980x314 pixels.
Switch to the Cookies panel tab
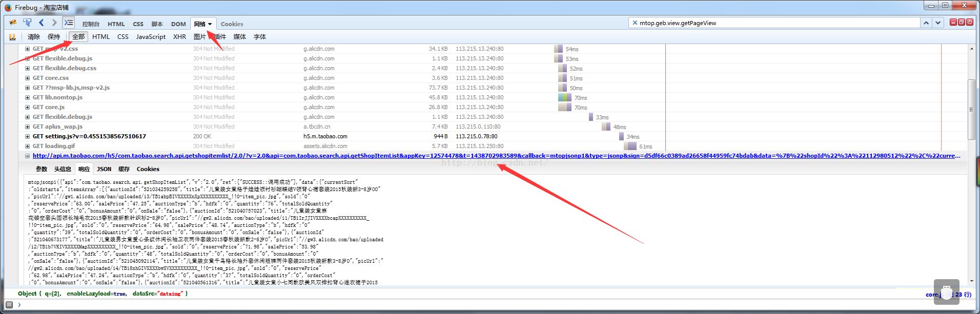(x=232, y=24)
